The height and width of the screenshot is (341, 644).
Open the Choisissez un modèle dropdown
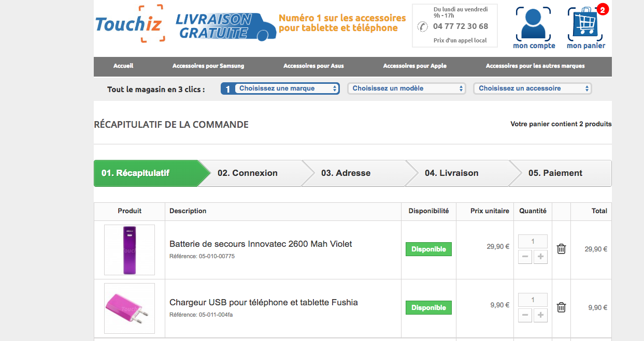(407, 88)
